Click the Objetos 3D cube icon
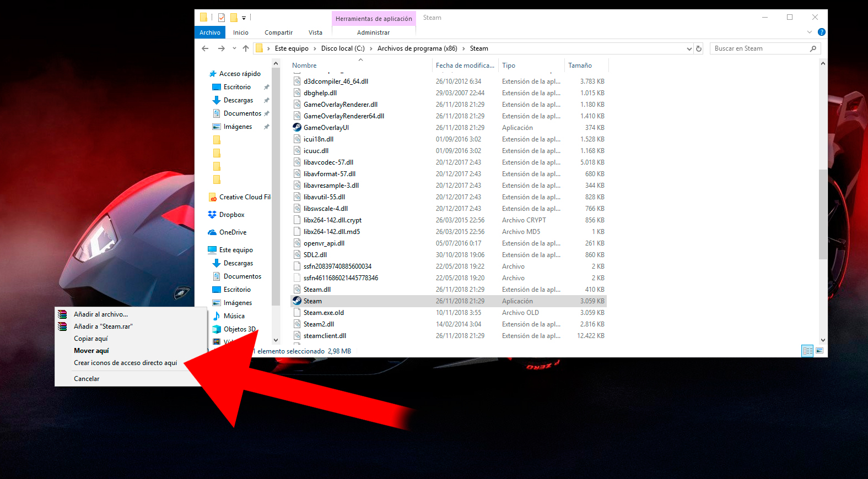This screenshot has height=479, width=868. pyautogui.click(x=217, y=329)
